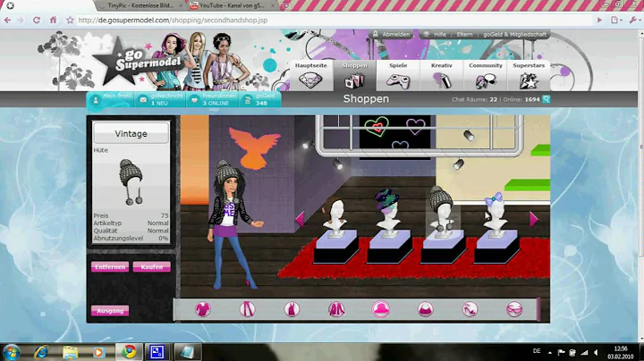Open the Kreativ spray-can tab

pos(442,75)
